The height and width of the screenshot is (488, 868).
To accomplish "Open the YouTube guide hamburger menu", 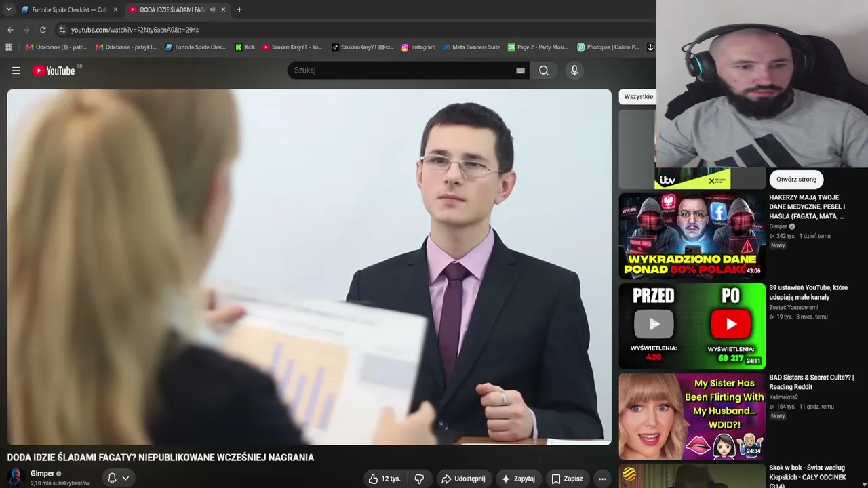I will point(16,70).
